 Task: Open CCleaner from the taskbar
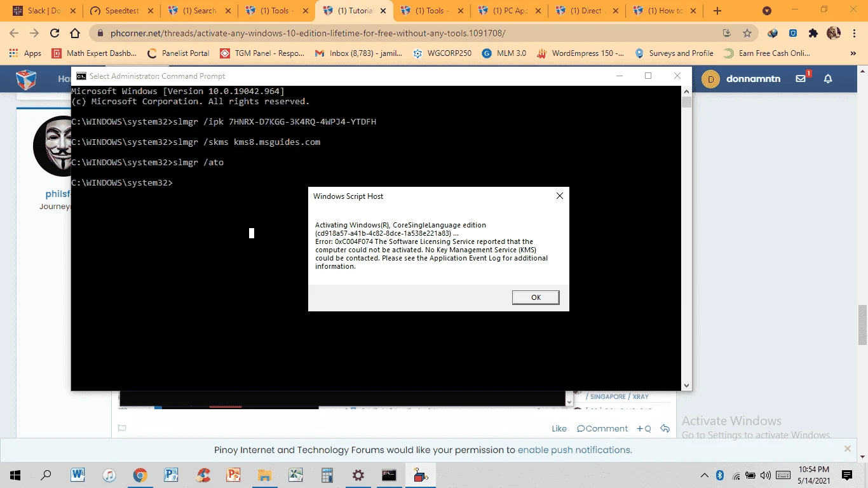(203, 475)
